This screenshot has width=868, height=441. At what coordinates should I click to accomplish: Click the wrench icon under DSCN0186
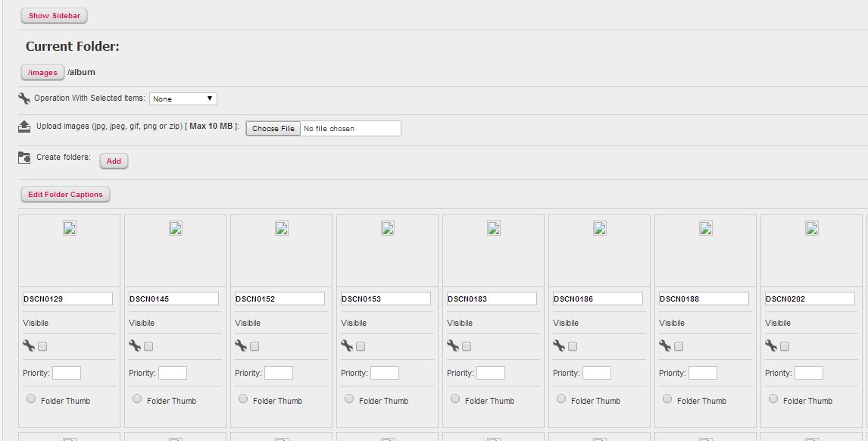[559, 346]
